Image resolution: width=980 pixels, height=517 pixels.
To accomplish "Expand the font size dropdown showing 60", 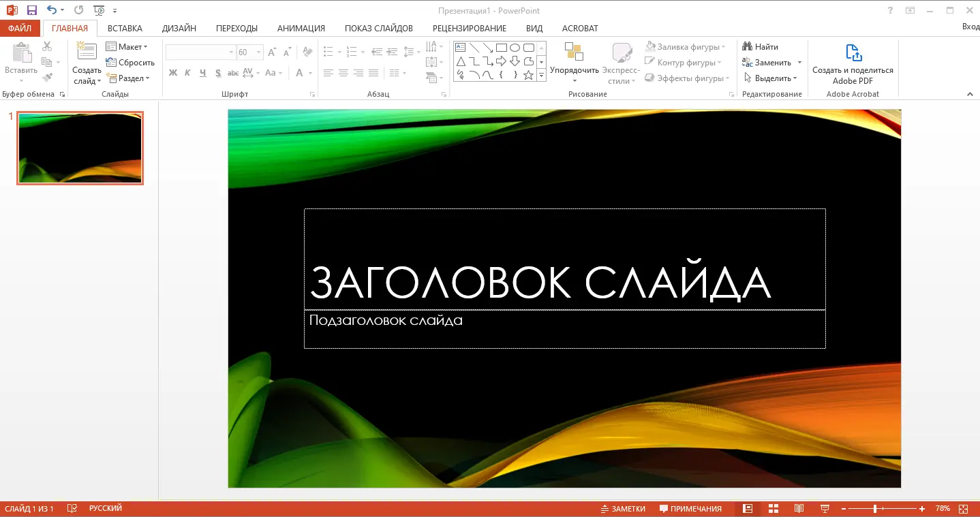I will tap(259, 52).
